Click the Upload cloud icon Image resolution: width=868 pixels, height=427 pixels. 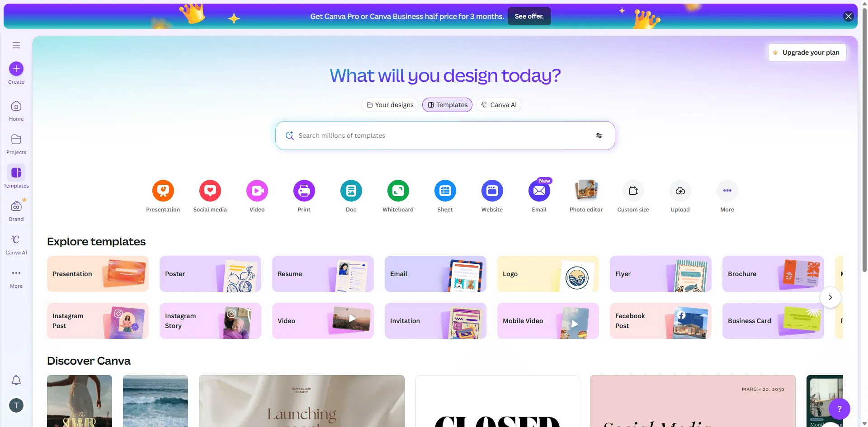click(680, 191)
